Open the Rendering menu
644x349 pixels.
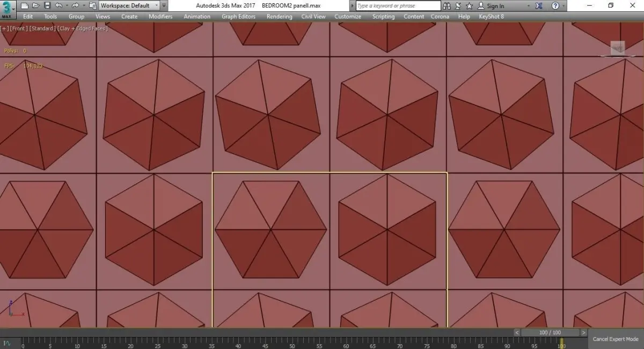click(x=280, y=17)
